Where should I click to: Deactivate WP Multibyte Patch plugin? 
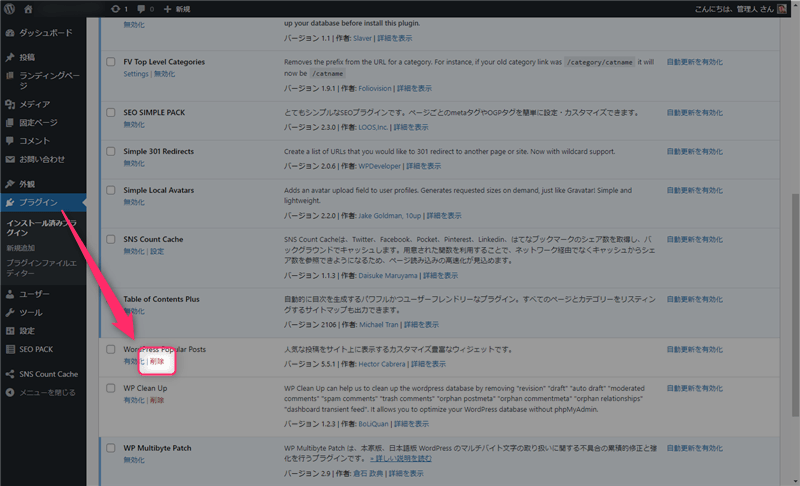(134, 460)
